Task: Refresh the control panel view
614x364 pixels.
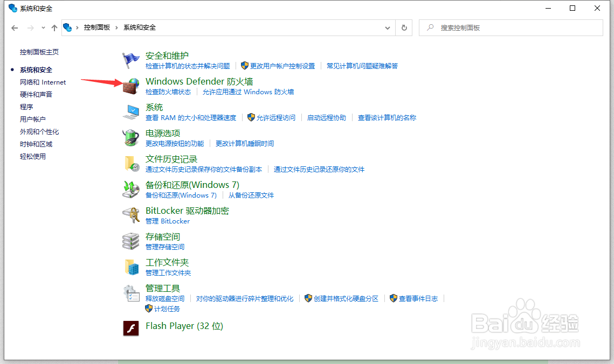Action: [x=404, y=28]
